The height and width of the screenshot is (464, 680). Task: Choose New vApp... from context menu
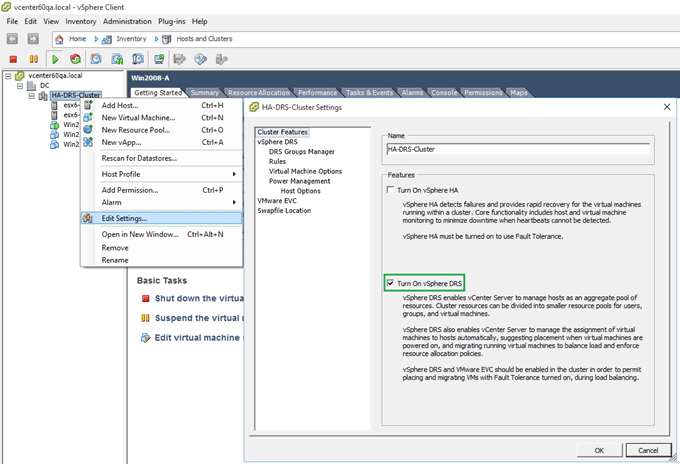click(161, 142)
